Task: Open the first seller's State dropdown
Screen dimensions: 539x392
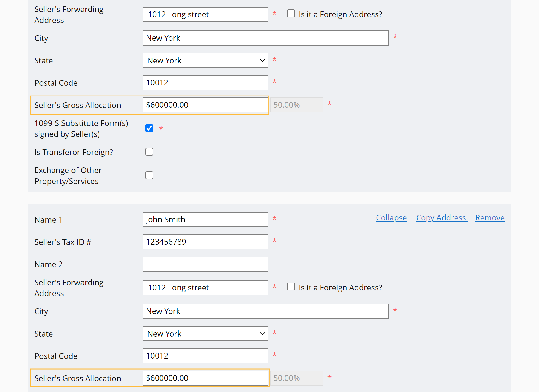Action: [205, 61]
